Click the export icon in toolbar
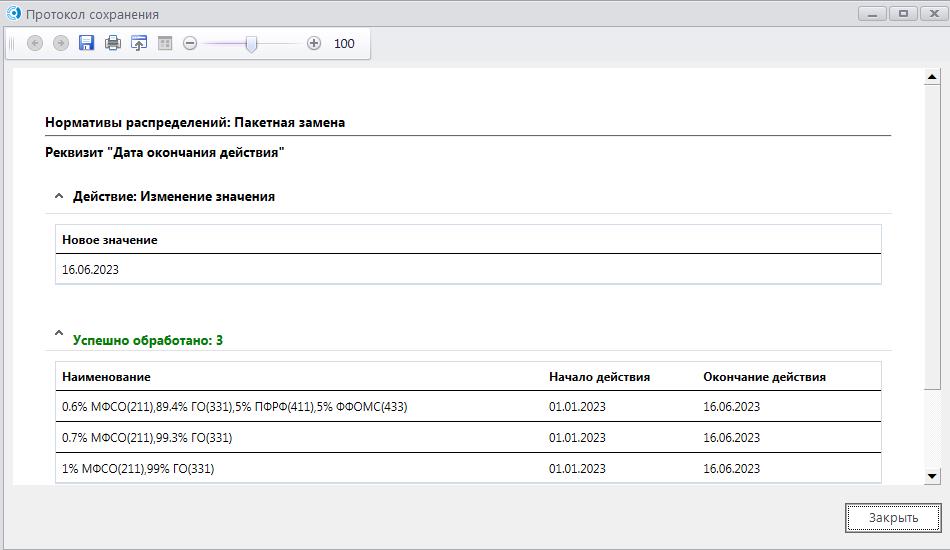This screenshot has height=550, width=950. pyautogui.click(x=139, y=43)
